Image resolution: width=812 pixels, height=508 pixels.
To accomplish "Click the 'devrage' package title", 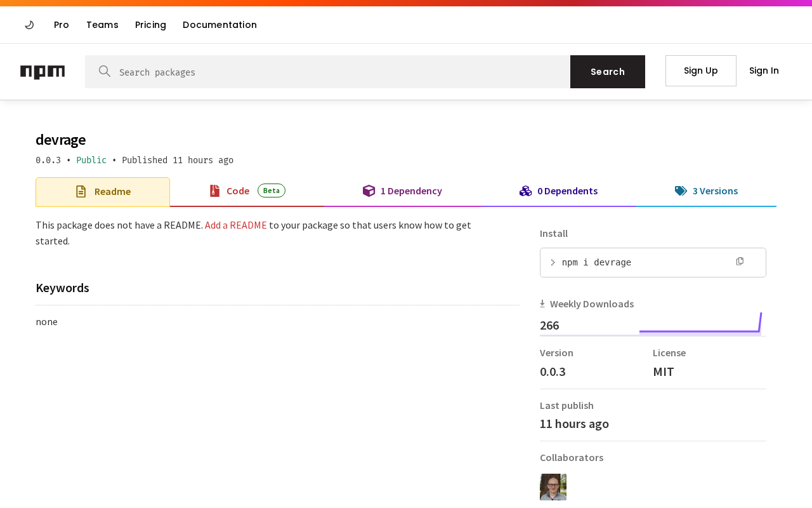I will [x=60, y=140].
